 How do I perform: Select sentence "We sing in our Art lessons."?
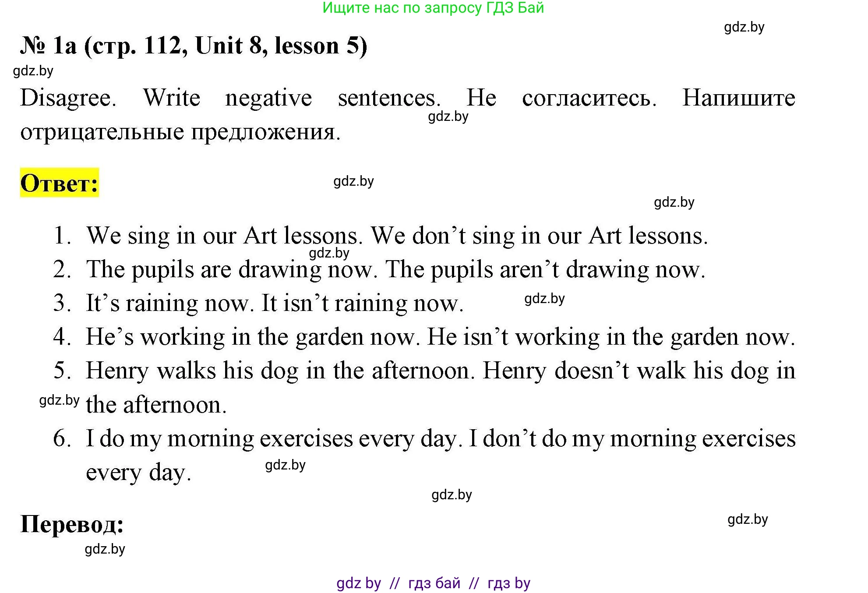coord(225,236)
